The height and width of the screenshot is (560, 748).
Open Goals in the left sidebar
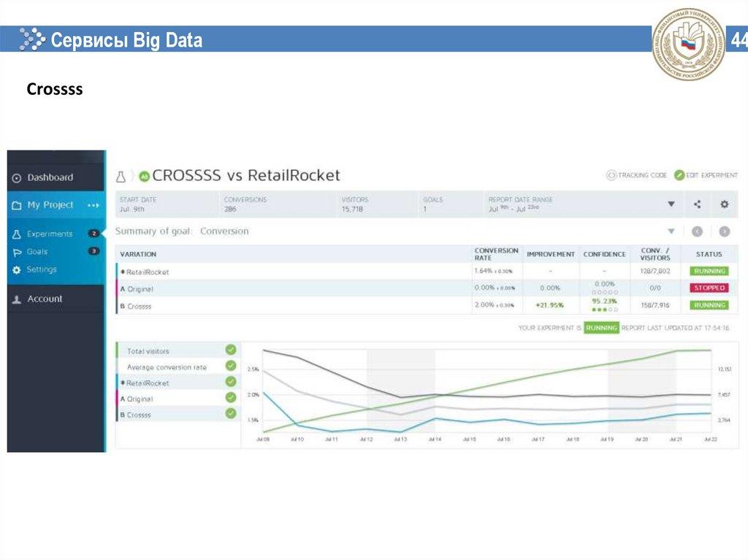tap(37, 252)
